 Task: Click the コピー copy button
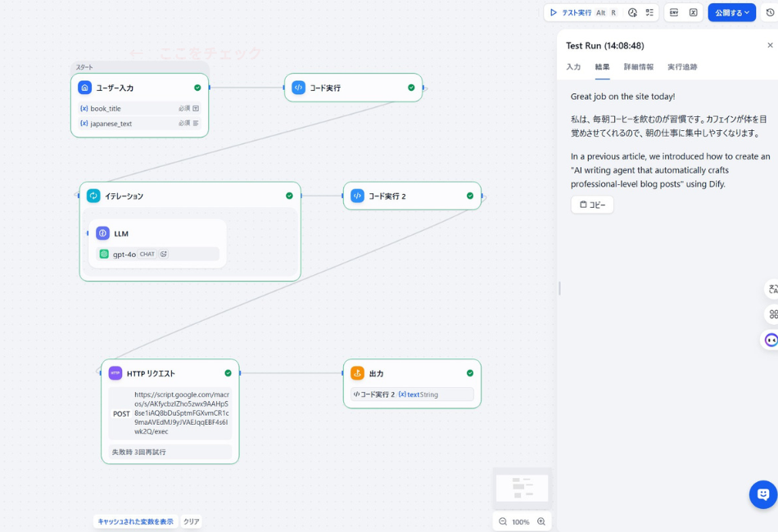592,205
